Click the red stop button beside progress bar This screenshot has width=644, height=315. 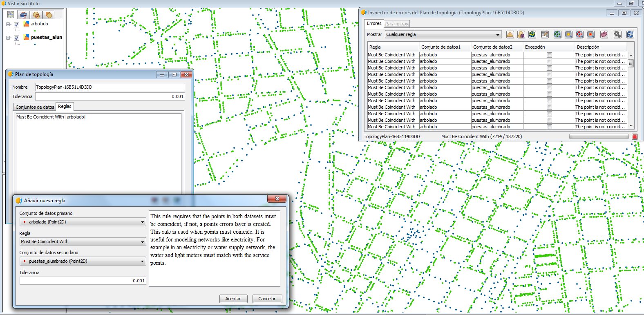point(635,136)
